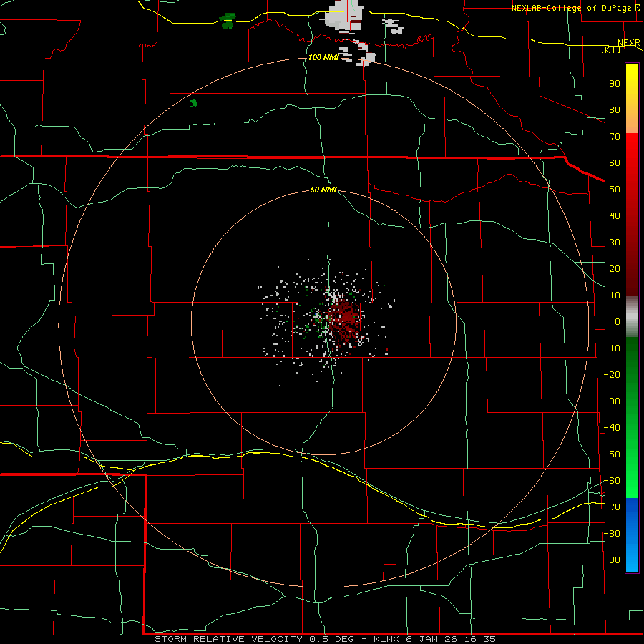644x644 pixels.
Task: Click the 70 value on velocity scale
Action: tap(615, 137)
